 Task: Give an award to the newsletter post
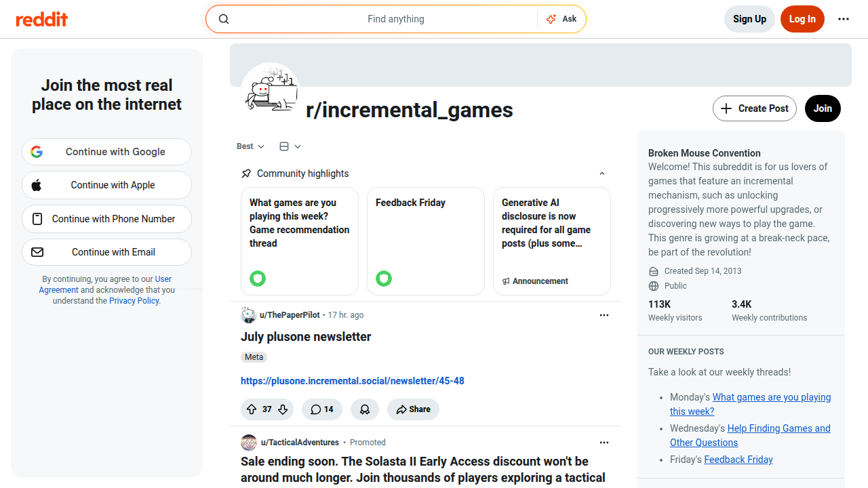tap(365, 409)
